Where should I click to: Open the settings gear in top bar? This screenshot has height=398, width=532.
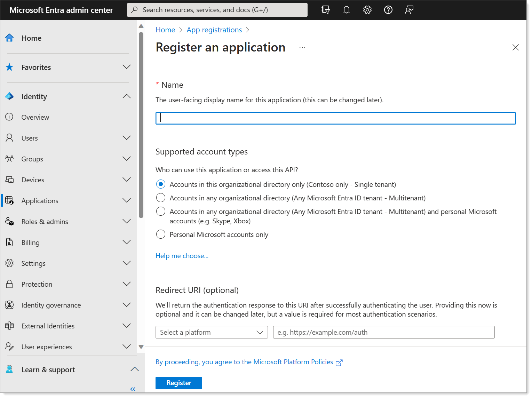pos(367,10)
